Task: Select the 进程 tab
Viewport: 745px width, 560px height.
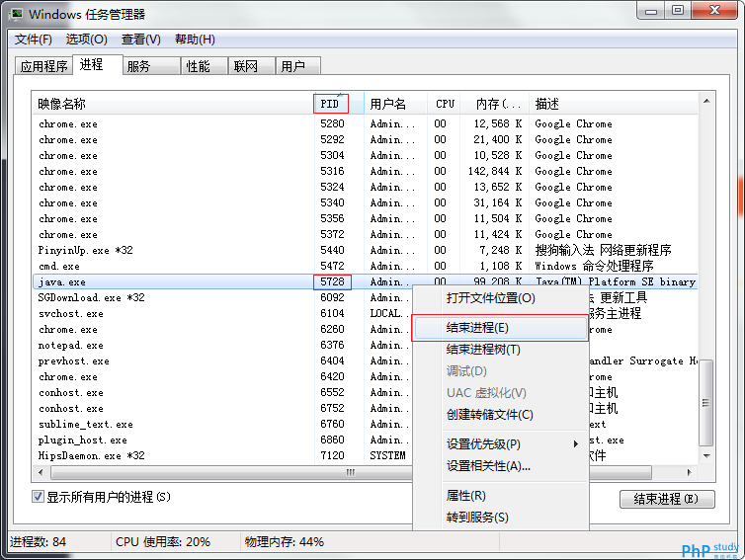Action: [x=98, y=64]
